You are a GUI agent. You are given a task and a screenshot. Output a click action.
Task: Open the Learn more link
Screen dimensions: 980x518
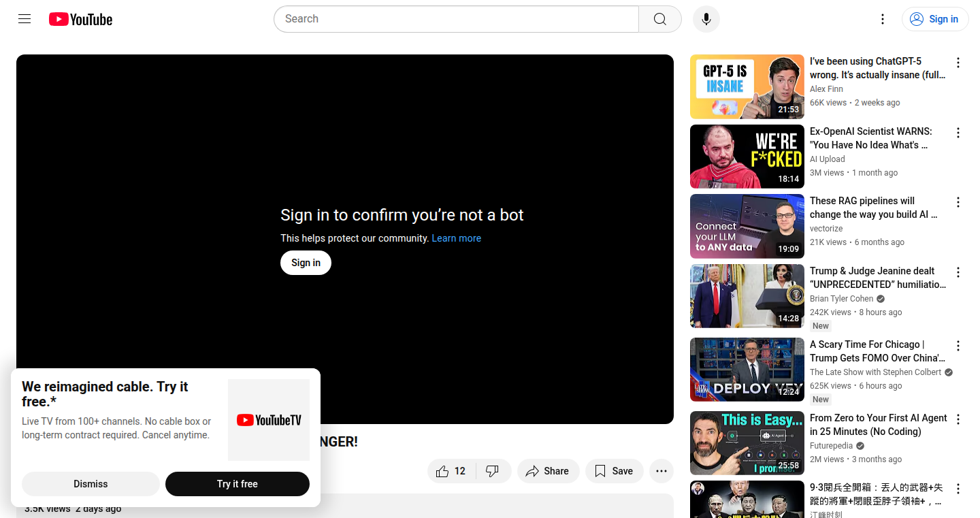456,238
